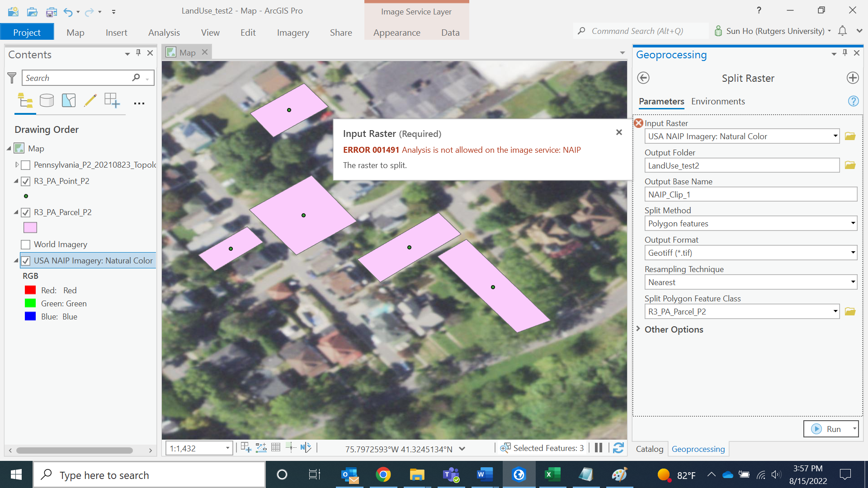Click the Input Raster error icon
This screenshot has height=488, width=868.
[x=638, y=123]
